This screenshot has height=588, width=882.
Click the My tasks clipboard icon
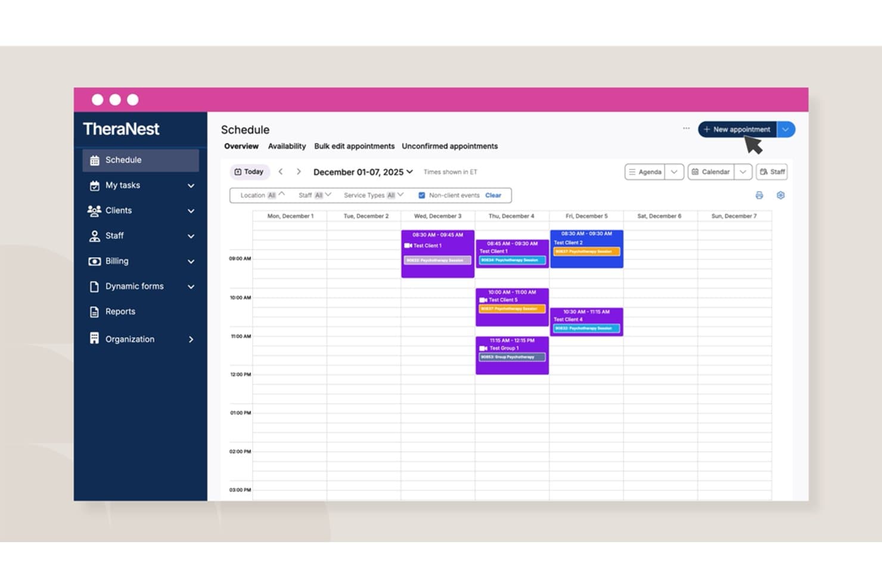tap(94, 186)
